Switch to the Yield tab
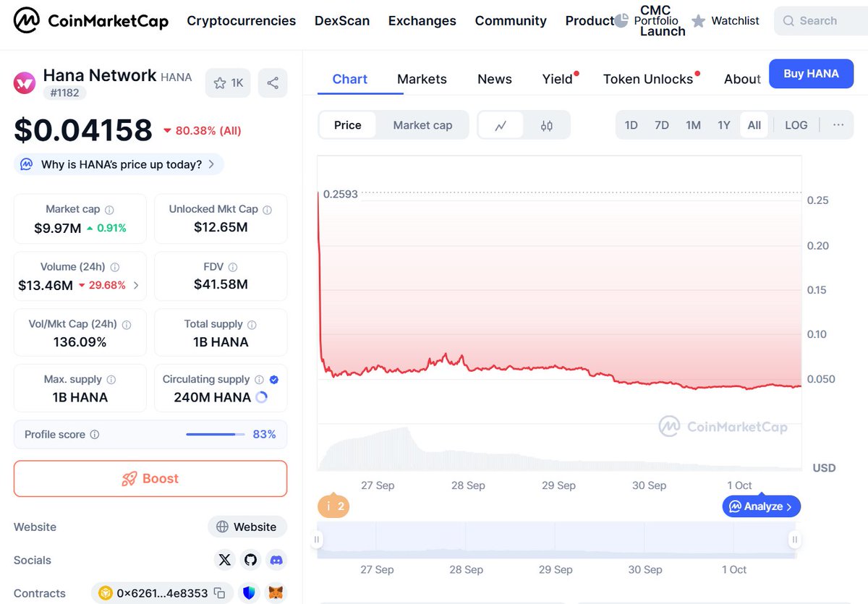 tap(558, 79)
